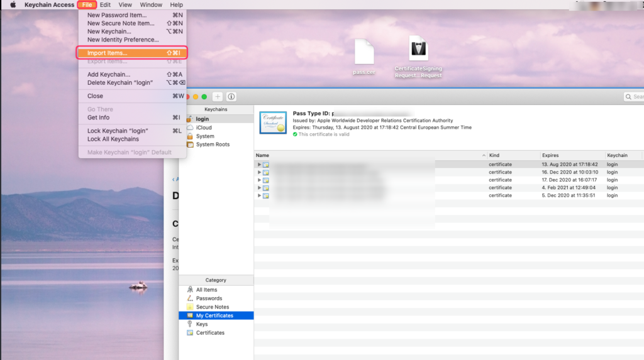Click the System Roots folder icon

pyautogui.click(x=190, y=145)
